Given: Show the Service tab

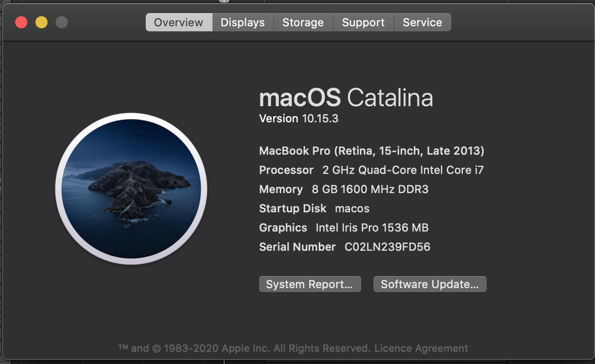Looking at the screenshot, I should click(x=422, y=22).
